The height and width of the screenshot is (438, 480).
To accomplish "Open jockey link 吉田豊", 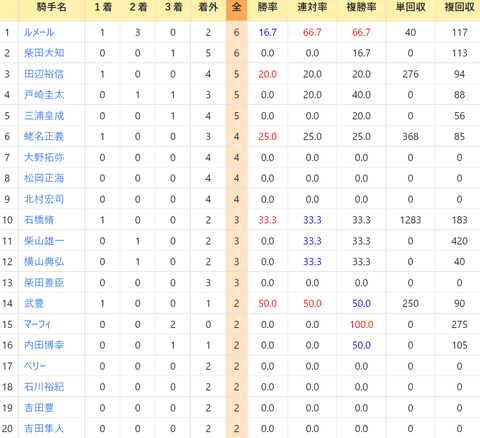I will [x=39, y=408].
